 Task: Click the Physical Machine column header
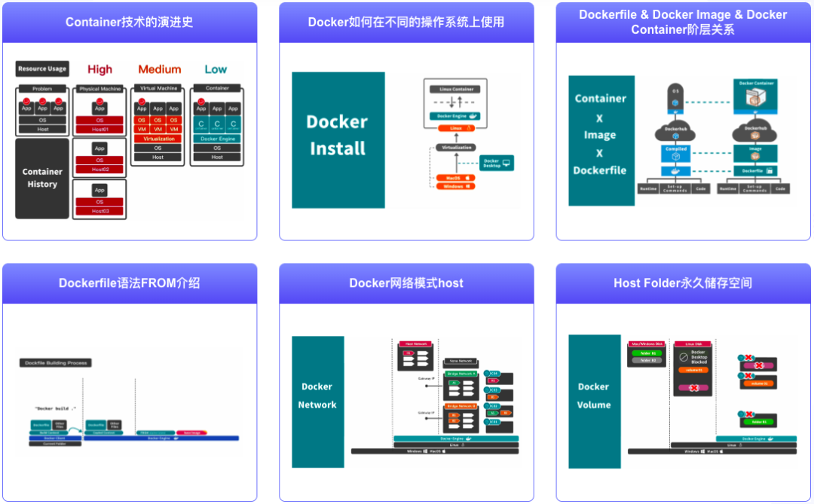click(x=99, y=89)
